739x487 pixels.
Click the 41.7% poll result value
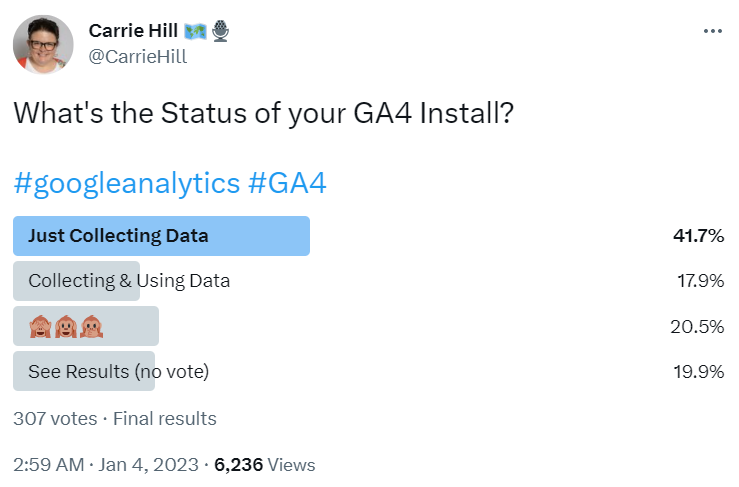(x=698, y=236)
